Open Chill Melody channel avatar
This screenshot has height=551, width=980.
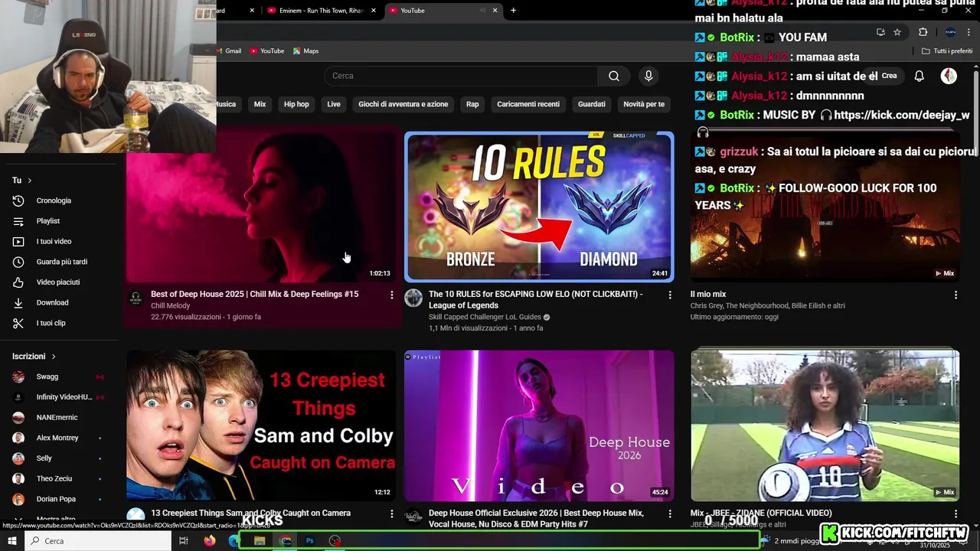136,298
